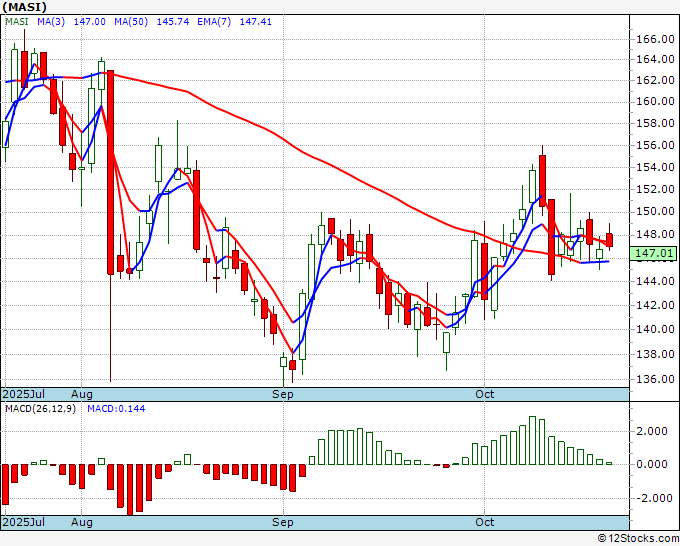Click 2025Jul on the price chart axis
680x546 pixels.
pos(24,394)
